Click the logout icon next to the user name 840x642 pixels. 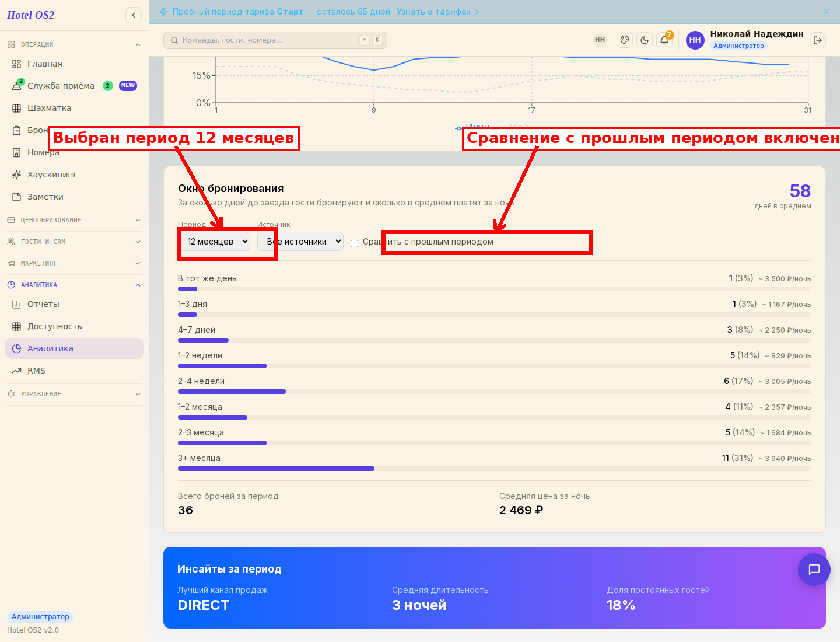(x=818, y=40)
